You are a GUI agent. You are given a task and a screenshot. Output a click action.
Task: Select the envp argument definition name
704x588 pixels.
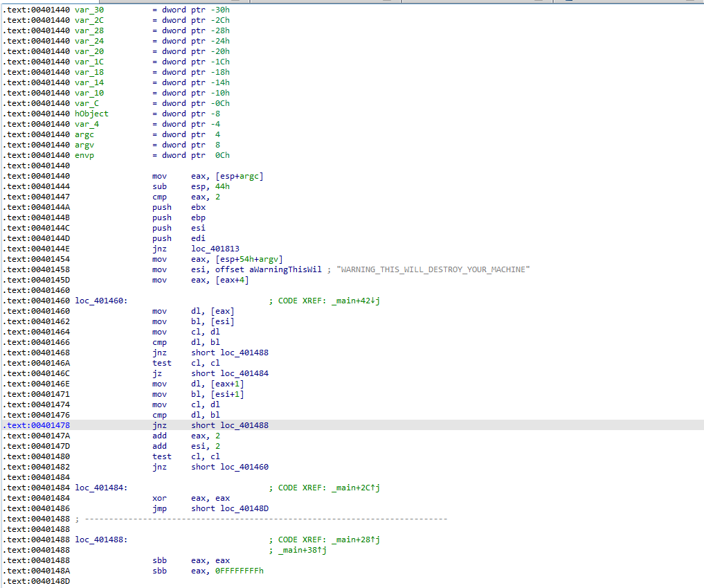[x=84, y=155]
